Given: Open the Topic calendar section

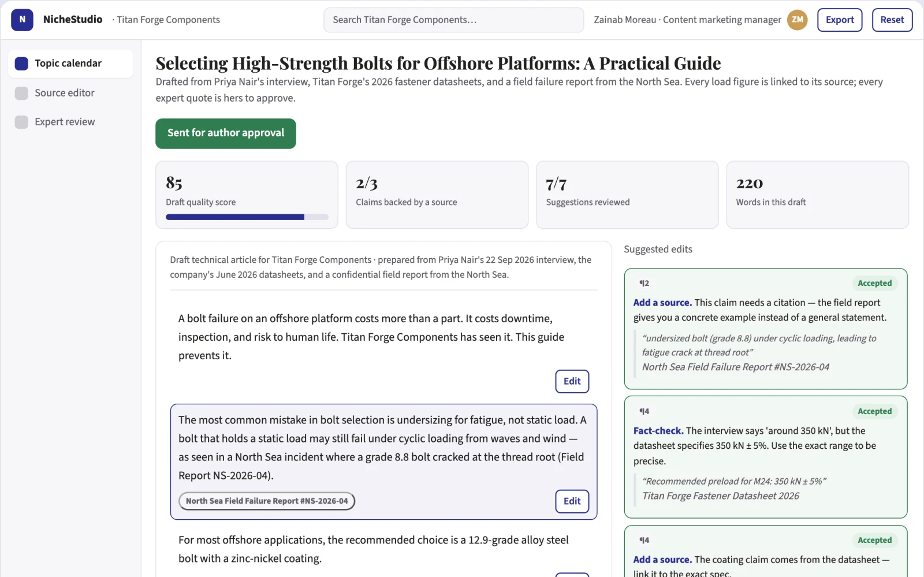Looking at the screenshot, I should [70, 64].
